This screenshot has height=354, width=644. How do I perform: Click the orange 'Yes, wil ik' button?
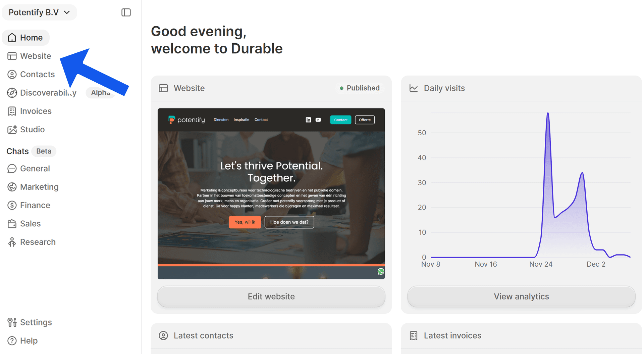pyautogui.click(x=245, y=222)
